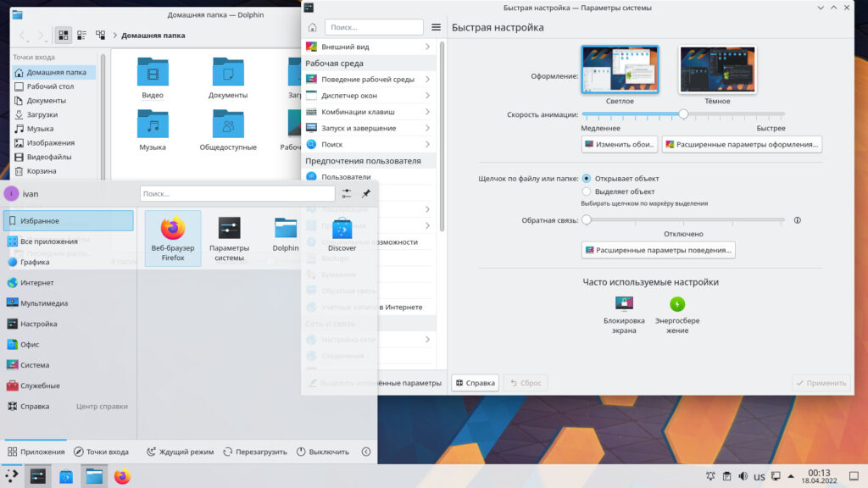The image size is (868, 488).
Task: Expand the Диспетчер окон category
Action: pos(370,96)
